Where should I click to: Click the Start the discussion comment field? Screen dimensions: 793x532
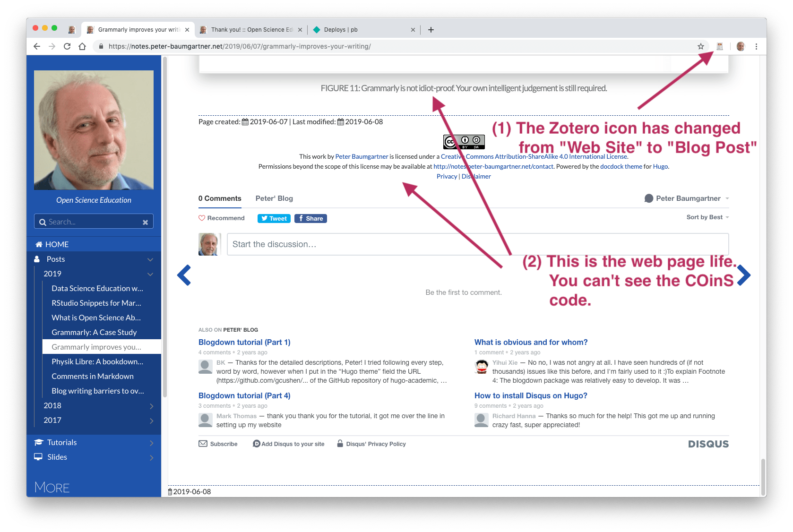click(477, 244)
